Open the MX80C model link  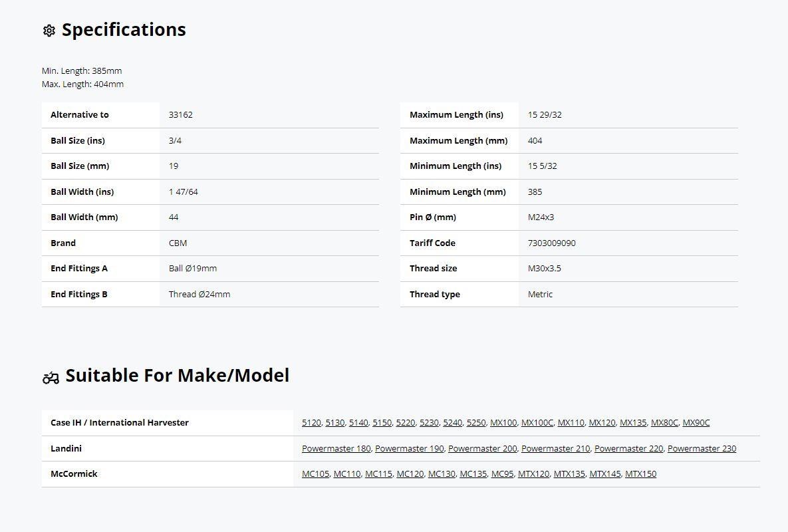point(664,422)
